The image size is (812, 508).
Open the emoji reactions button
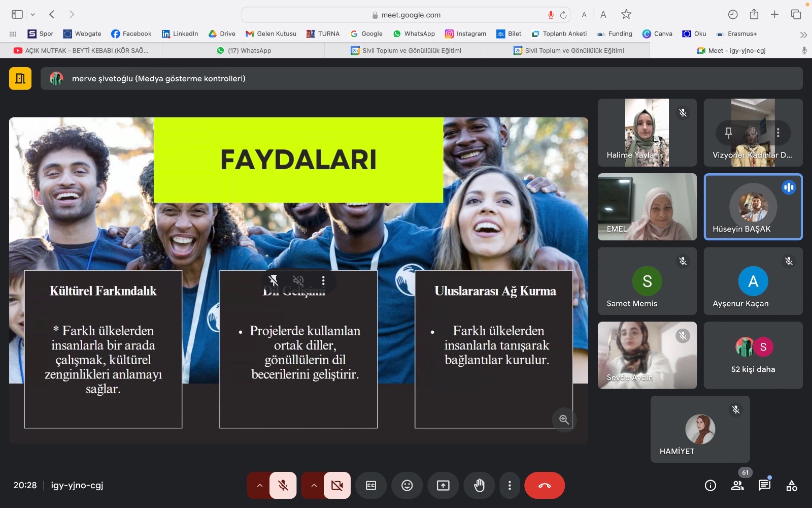click(407, 486)
